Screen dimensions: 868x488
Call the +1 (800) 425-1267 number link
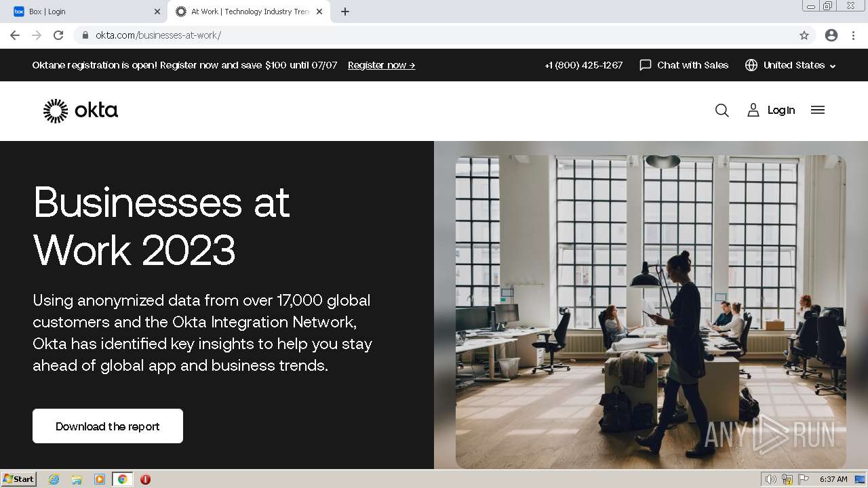click(x=583, y=65)
